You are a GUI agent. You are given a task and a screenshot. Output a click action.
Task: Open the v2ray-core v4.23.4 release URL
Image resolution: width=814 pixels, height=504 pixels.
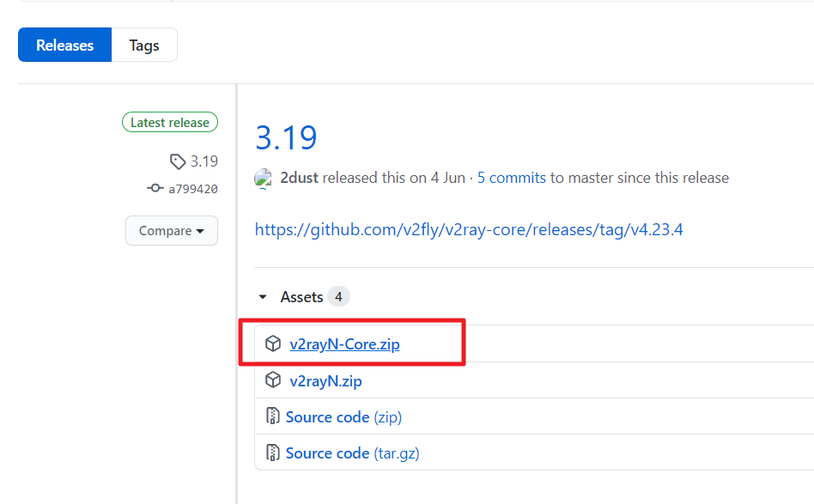[x=469, y=229]
